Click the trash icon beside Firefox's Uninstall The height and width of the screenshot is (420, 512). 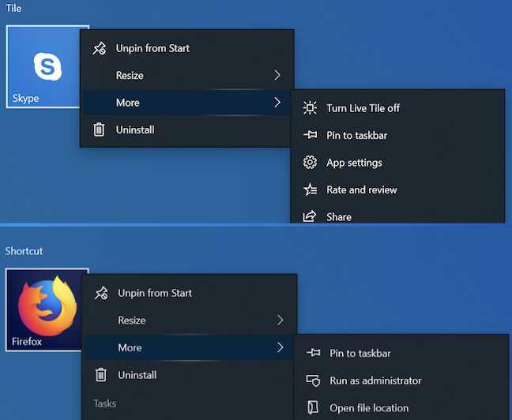101,375
